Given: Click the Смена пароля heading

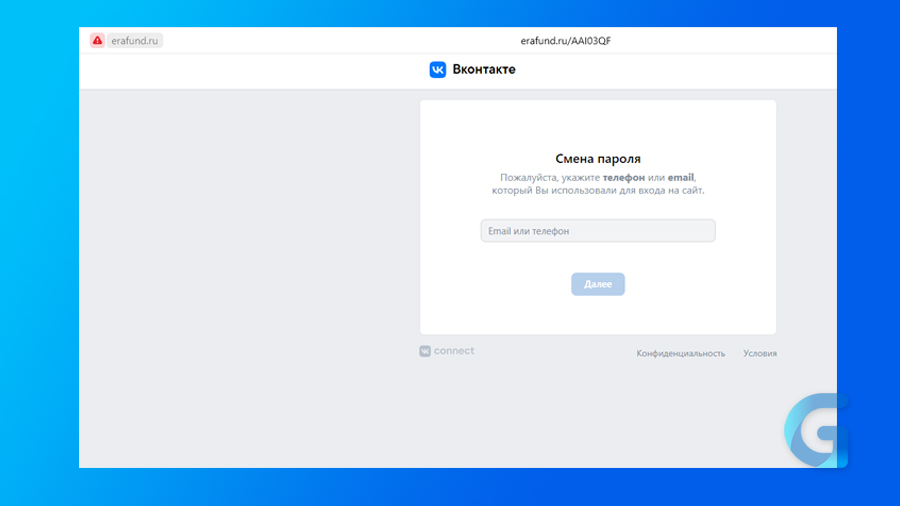Looking at the screenshot, I should click(598, 158).
